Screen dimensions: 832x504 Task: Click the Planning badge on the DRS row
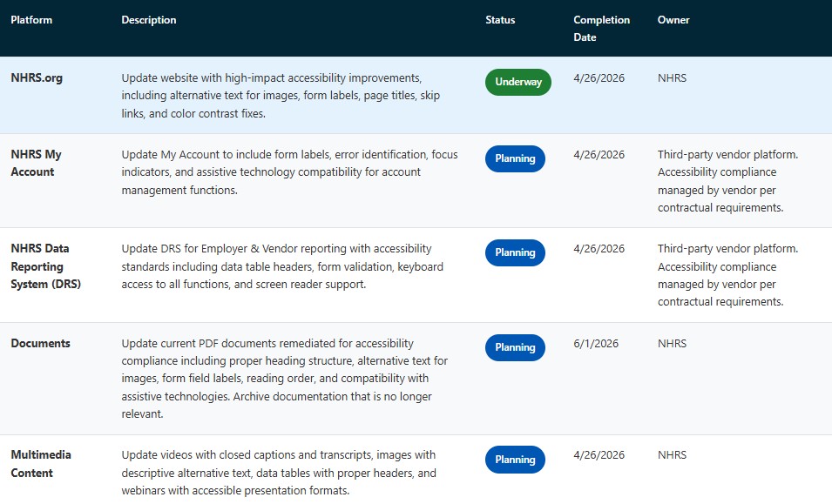(x=515, y=252)
